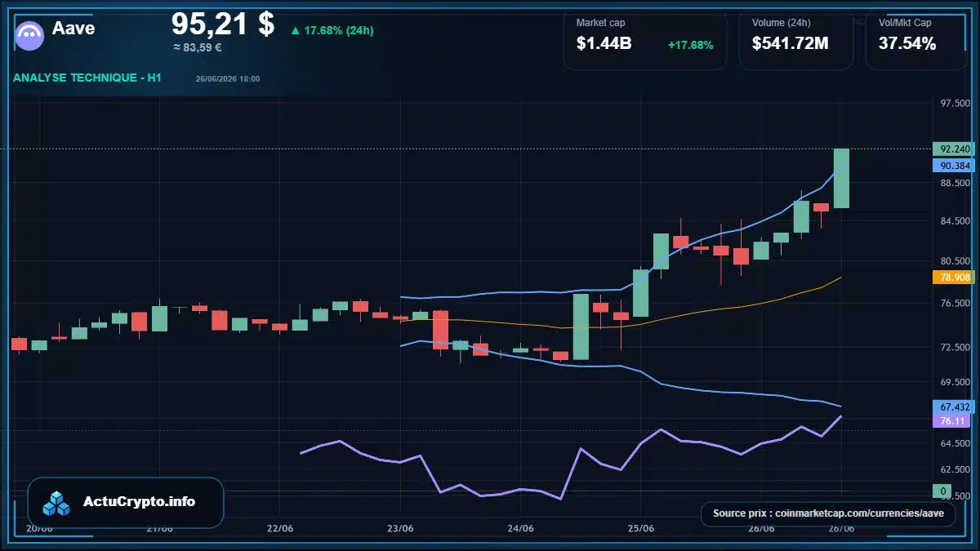Click the +17.68% market cap change
The height and width of the screenshot is (551, 980).
pos(690,45)
